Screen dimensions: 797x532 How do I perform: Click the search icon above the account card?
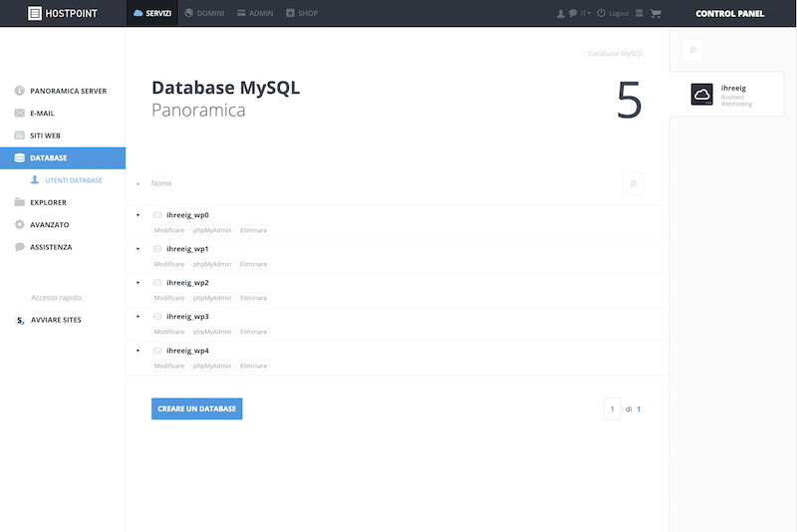tap(692, 50)
